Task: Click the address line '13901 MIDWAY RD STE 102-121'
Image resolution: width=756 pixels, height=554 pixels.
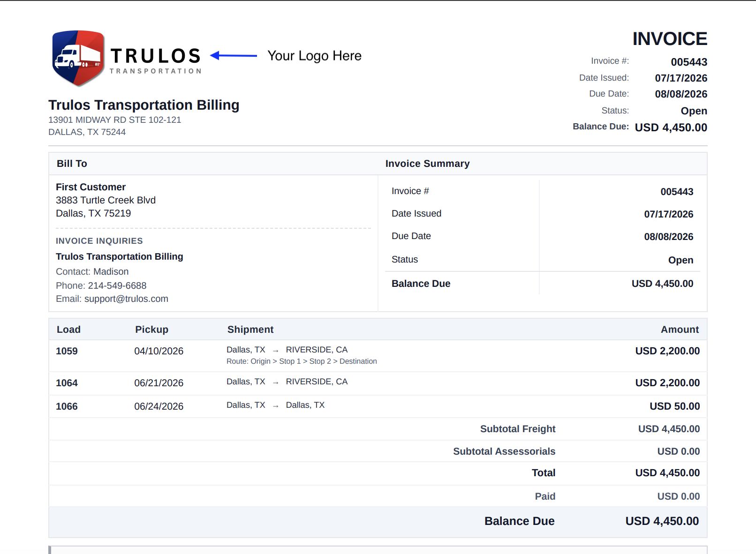Action: coord(115,120)
